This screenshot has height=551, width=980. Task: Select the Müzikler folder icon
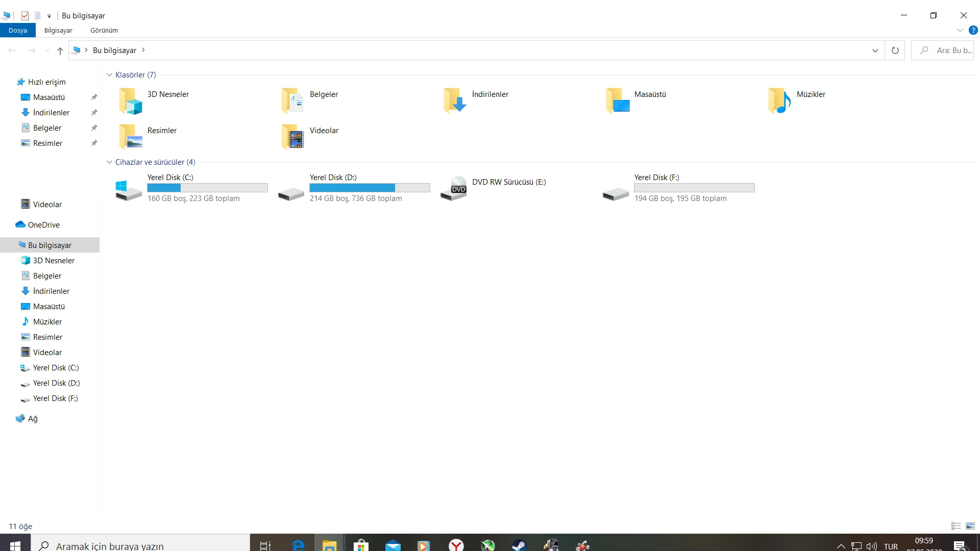[779, 101]
